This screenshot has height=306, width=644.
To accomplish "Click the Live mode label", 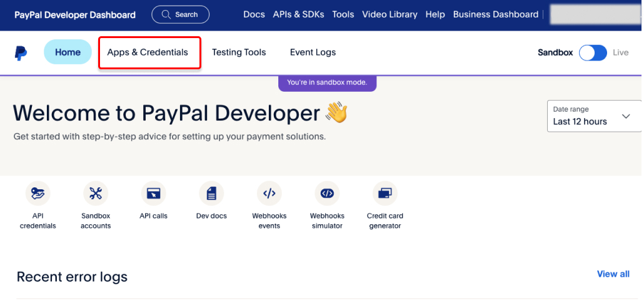I will (621, 52).
